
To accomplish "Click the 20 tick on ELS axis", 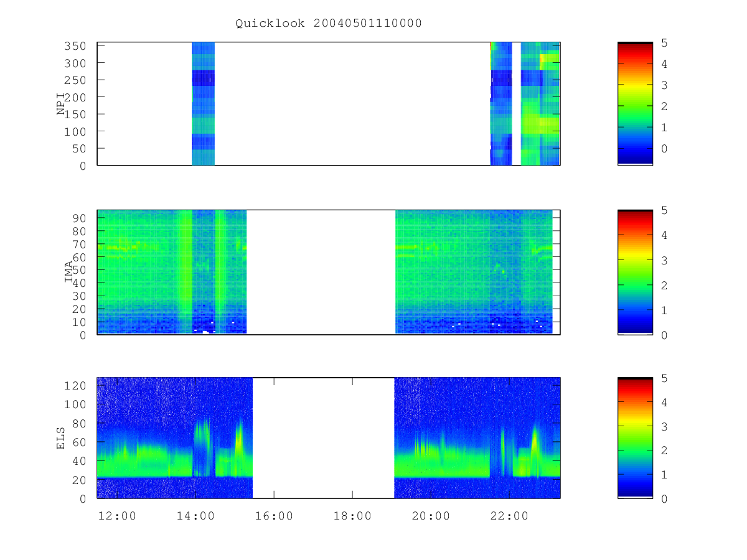I will coord(80,480).
